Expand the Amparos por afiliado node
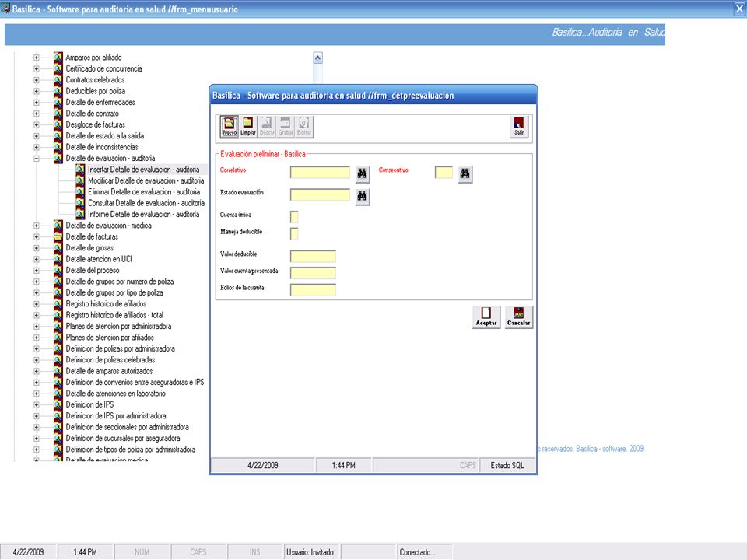Viewport: 747px width, 560px height. (x=37, y=58)
